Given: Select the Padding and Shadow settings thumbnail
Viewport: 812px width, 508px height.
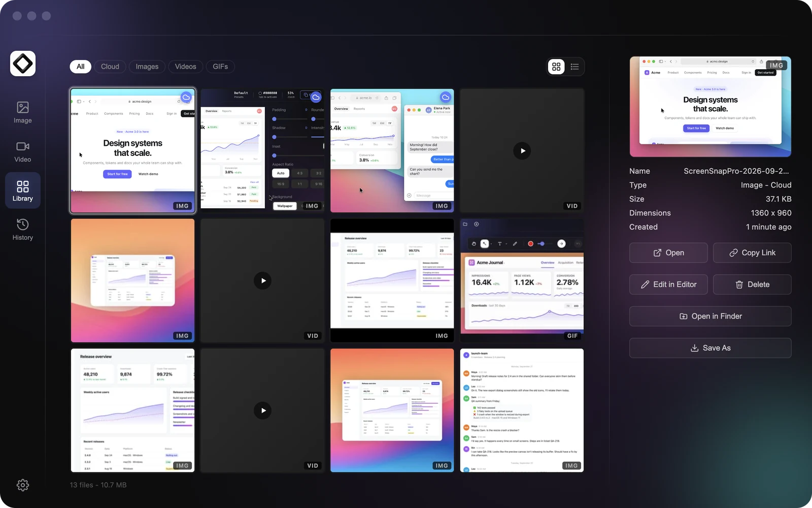Looking at the screenshot, I should (263, 151).
